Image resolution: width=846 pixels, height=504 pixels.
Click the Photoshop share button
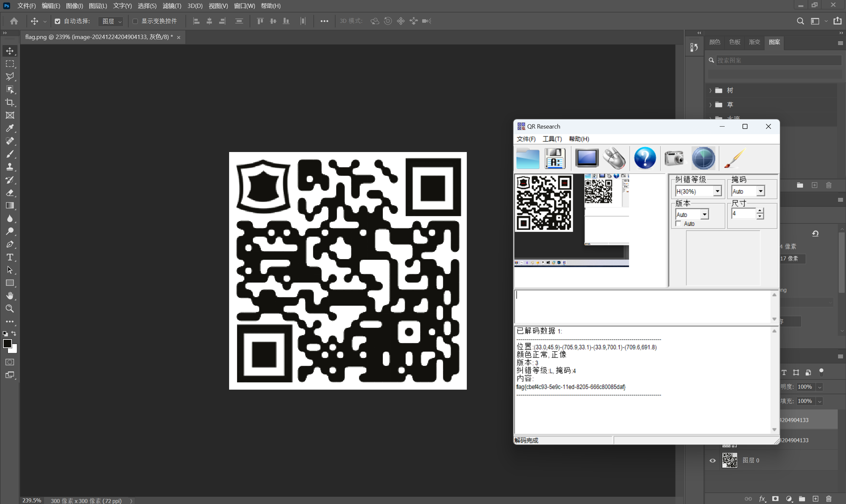tap(837, 21)
